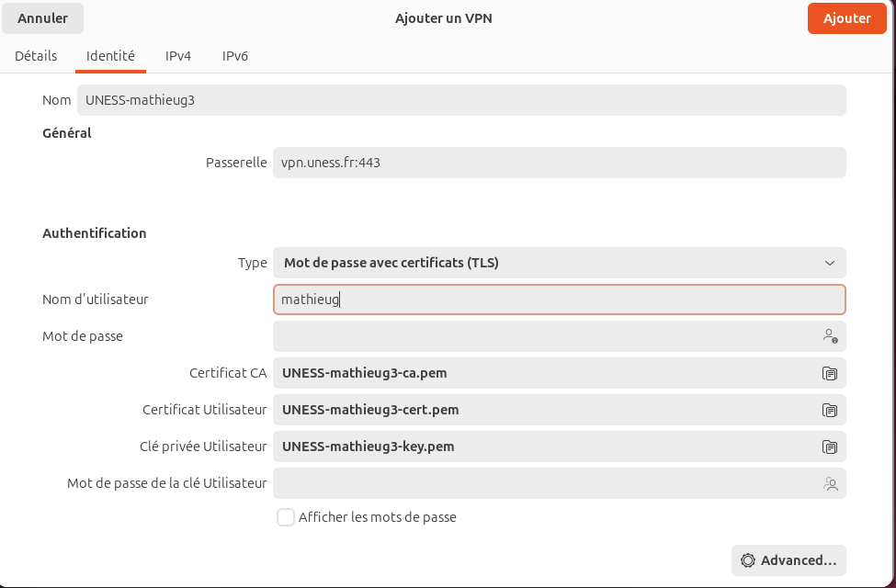Click the Clé privée Utilisateur file browse icon
896x588 pixels.
coord(829,447)
